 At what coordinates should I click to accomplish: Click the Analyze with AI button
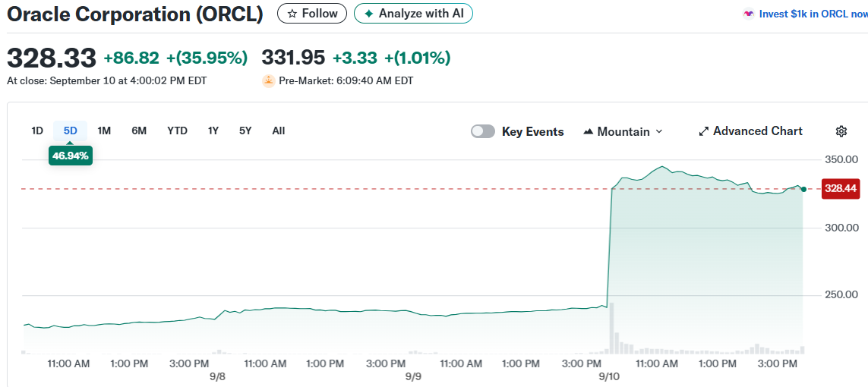click(413, 13)
